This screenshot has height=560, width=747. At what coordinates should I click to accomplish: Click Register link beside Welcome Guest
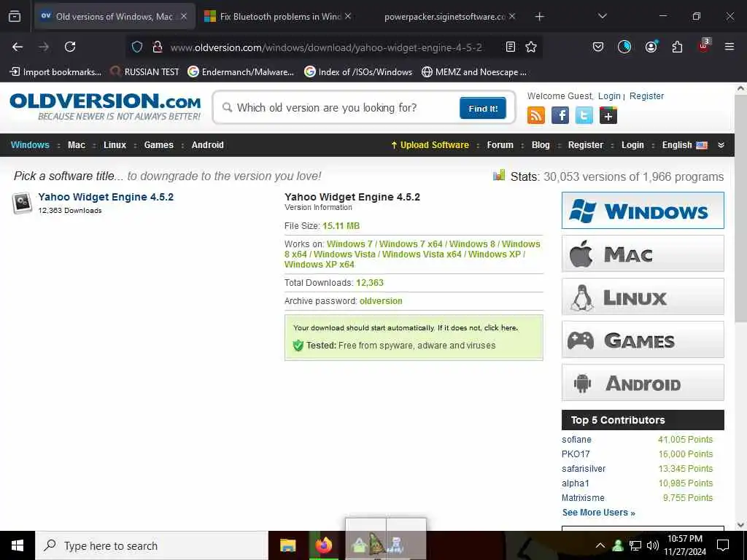[646, 96]
